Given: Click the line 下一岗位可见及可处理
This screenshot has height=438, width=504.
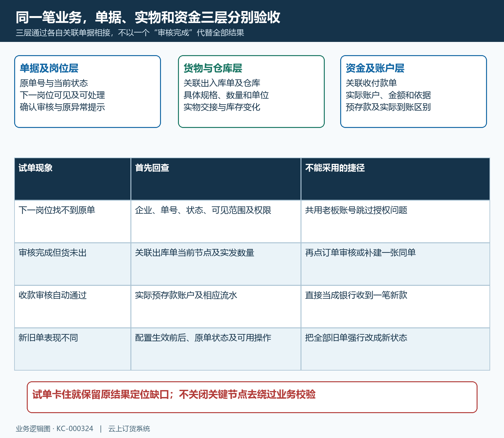Looking at the screenshot, I should (62, 95).
